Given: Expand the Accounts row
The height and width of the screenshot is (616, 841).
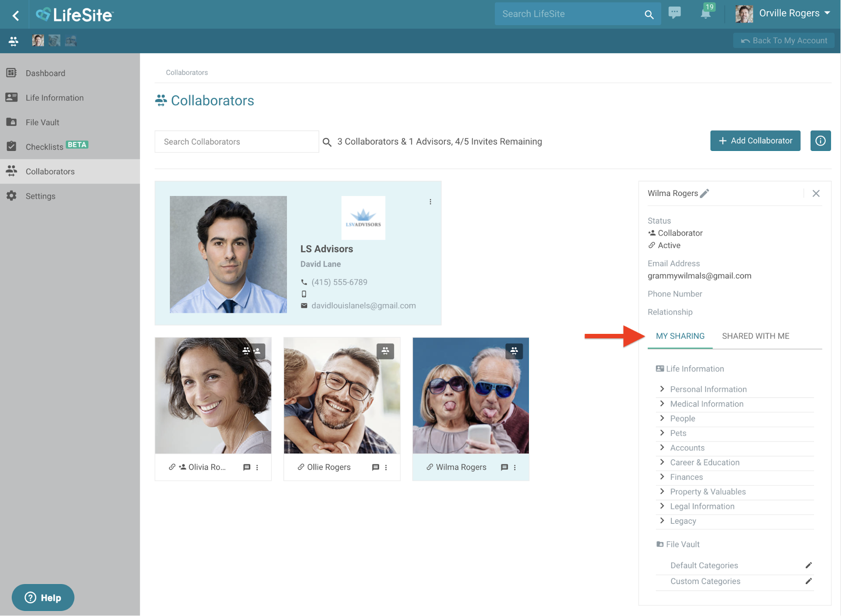Looking at the screenshot, I should tap(735, 448).
